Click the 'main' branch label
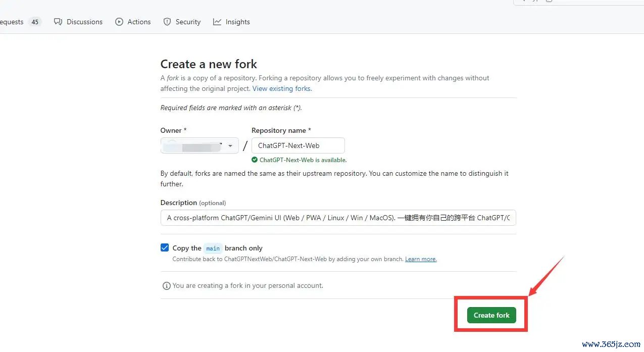This screenshot has width=644, height=352. pos(213,248)
